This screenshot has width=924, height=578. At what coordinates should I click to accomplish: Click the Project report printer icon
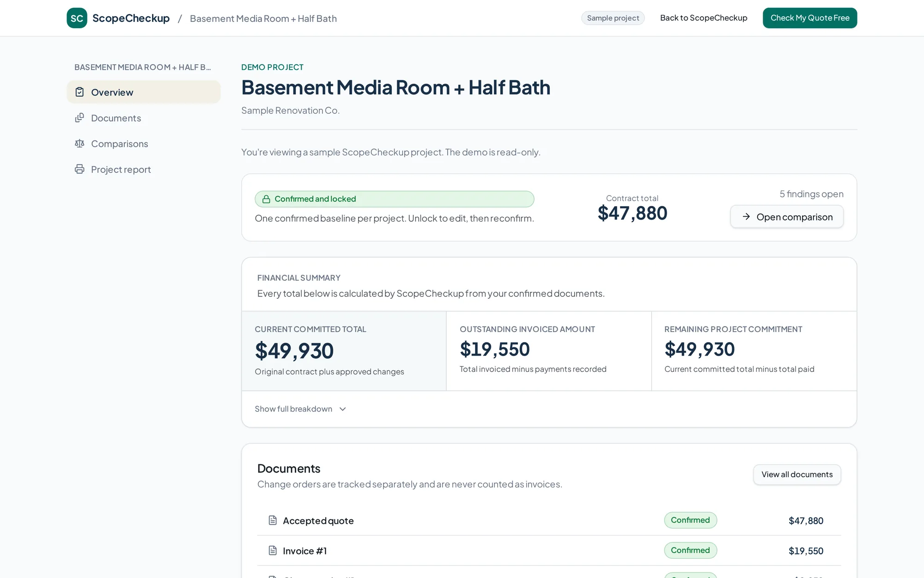pos(79,169)
